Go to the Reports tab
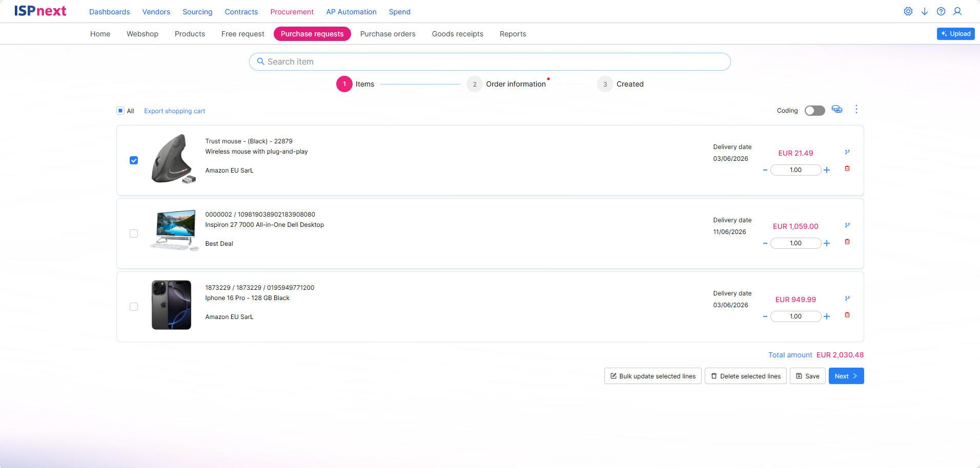The image size is (980, 468). pyautogui.click(x=513, y=34)
